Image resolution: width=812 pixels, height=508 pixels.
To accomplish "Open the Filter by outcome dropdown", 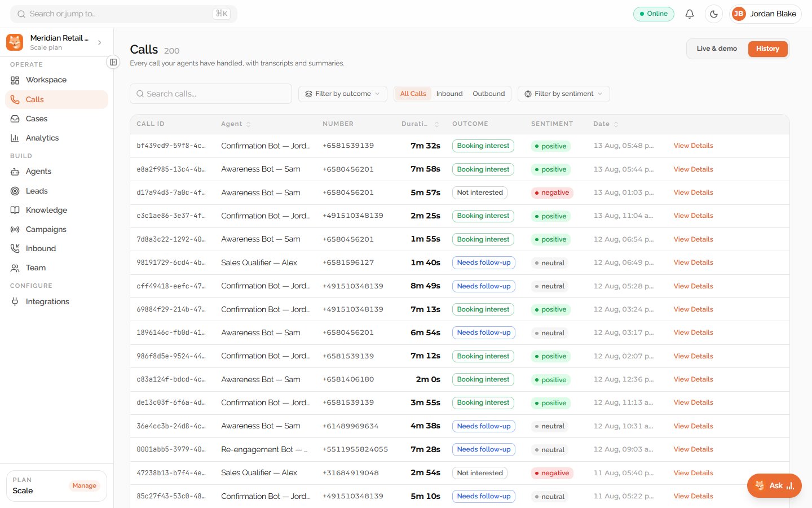I will [x=343, y=94].
